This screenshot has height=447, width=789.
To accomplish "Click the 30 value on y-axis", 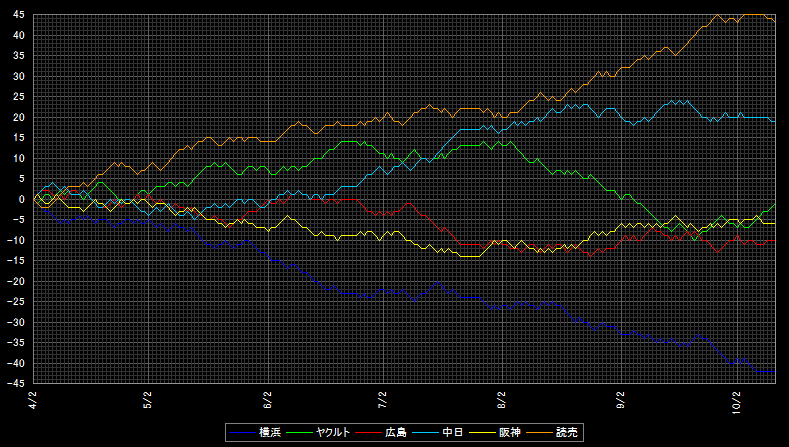I will [x=19, y=77].
